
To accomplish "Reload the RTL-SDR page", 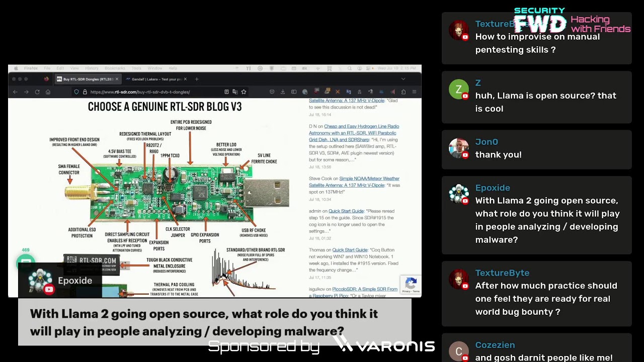I will 37,92.
